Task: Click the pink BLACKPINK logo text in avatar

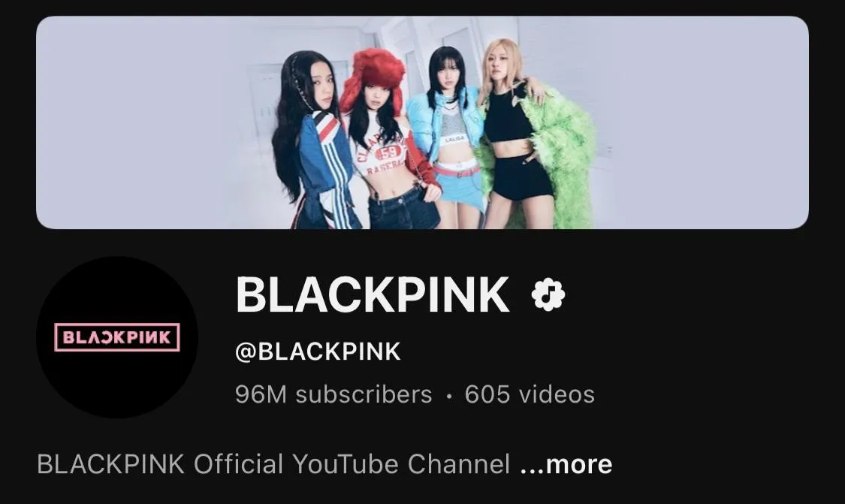Action: point(117,337)
